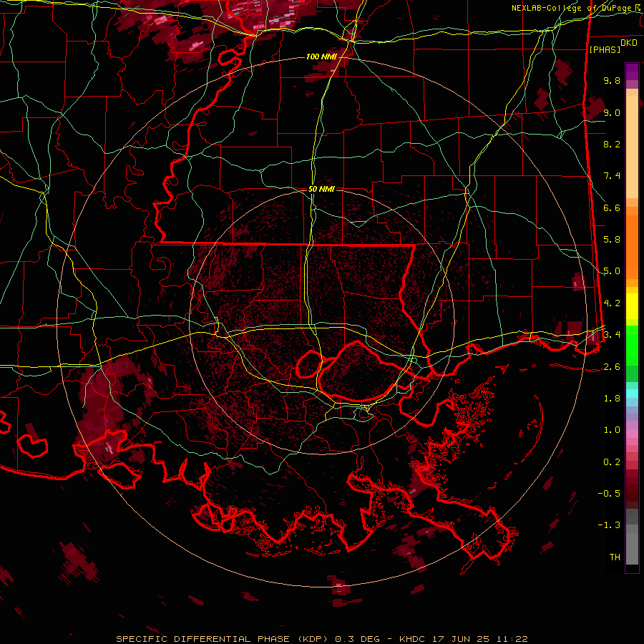Click the 9.8 value on the color scale
Viewport: 644px width, 644px height.
coord(612,80)
